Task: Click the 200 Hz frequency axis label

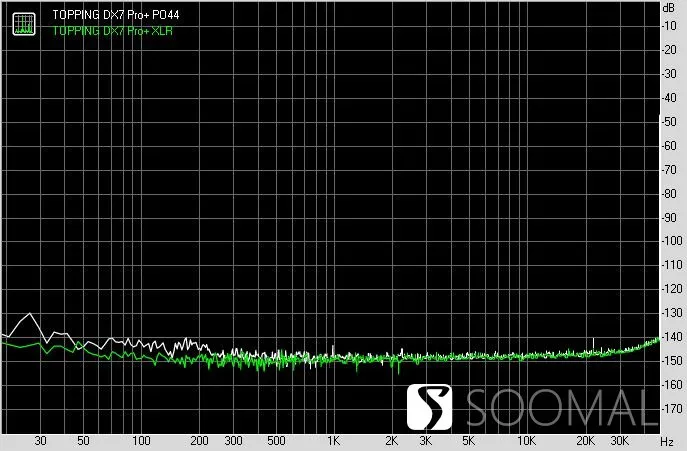Action: pyautogui.click(x=199, y=441)
